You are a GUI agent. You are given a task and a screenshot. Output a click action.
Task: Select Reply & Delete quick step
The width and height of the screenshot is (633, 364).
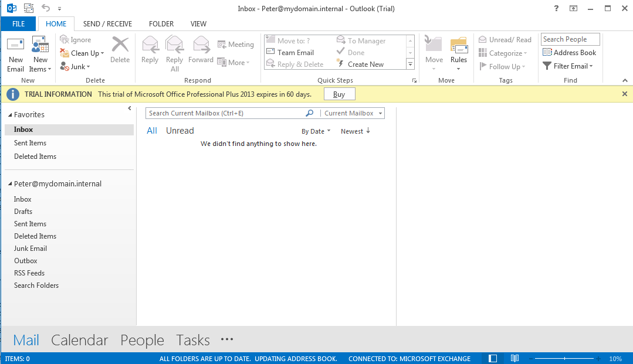click(x=295, y=64)
